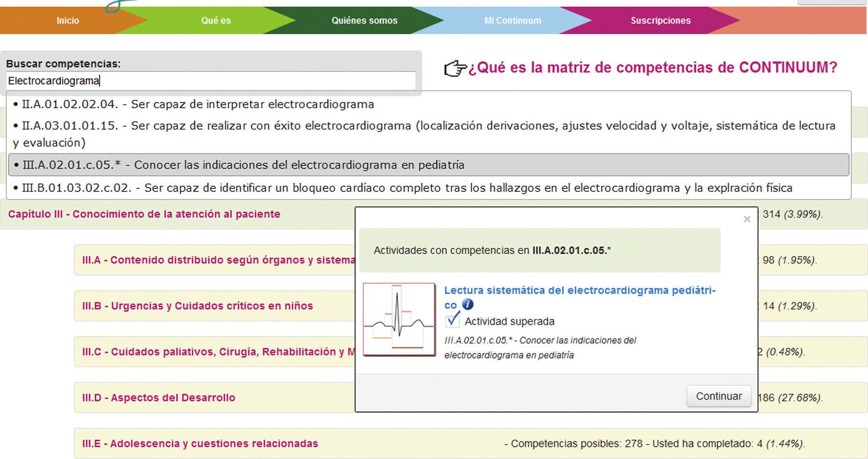
Task: Go to the Inicio tab
Action: 68,21
